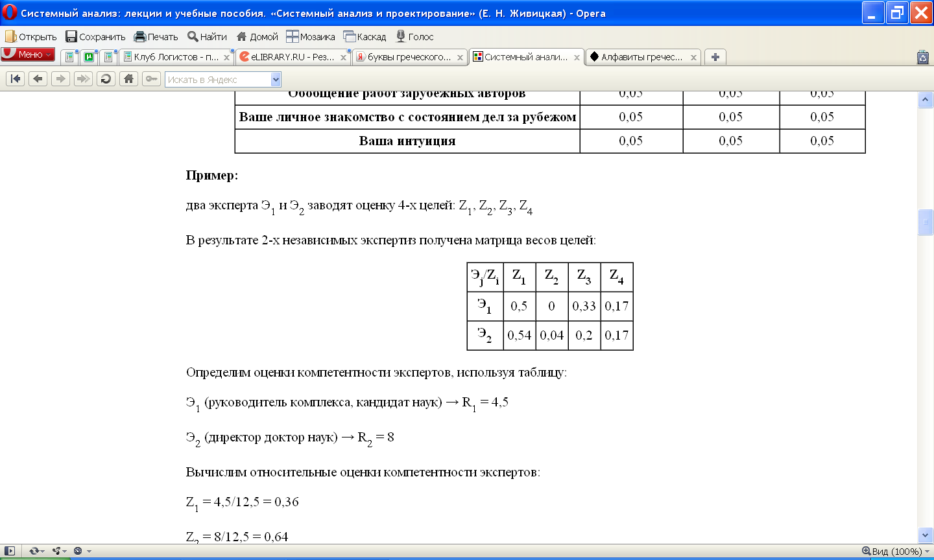Click the vertical scrollbar up arrow
Image resolution: width=934 pixels, height=560 pixels.
[926, 100]
